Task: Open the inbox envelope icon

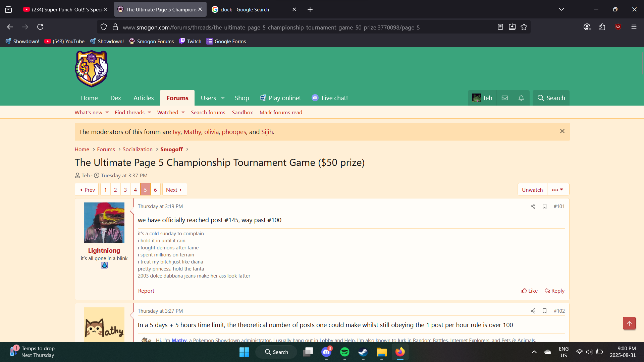Action: point(505,98)
